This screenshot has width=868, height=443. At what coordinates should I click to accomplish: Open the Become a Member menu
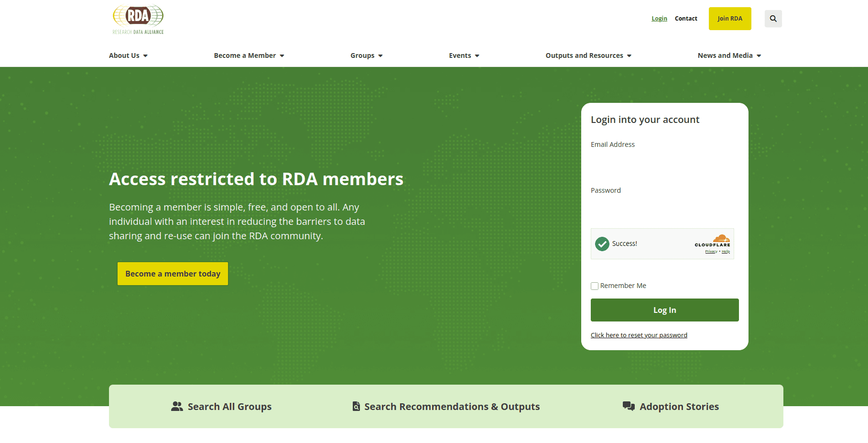click(x=245, y=55)
